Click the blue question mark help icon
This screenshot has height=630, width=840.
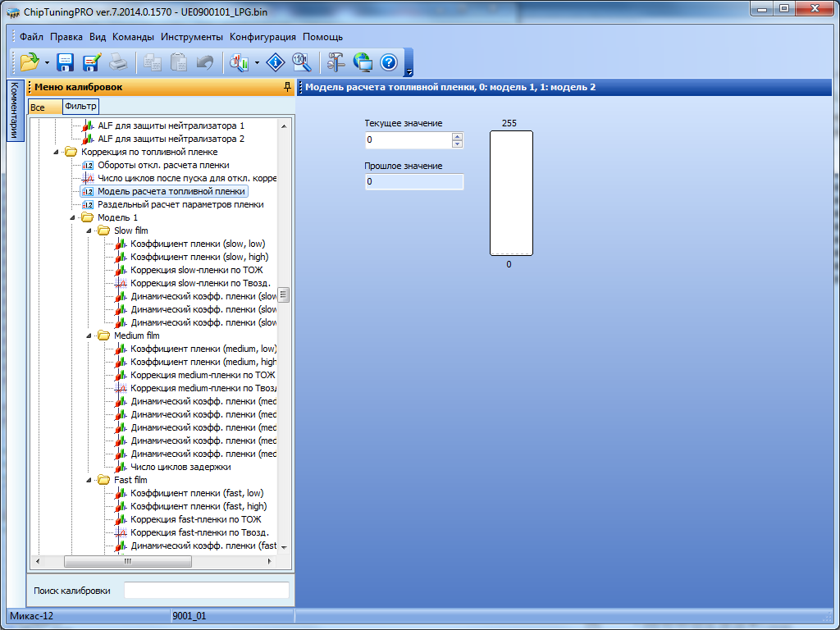point(389,62)
